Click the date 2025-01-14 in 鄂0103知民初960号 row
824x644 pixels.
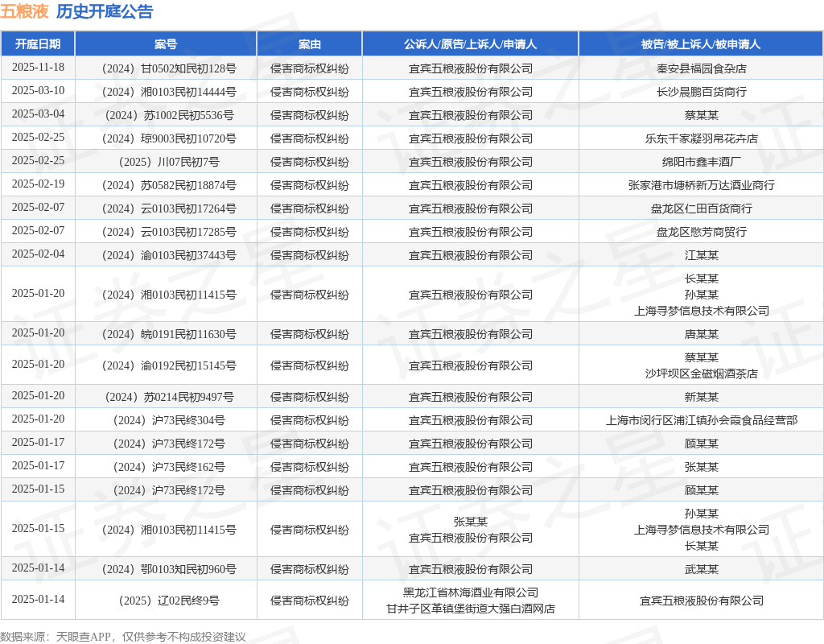[x=38, y=568]
